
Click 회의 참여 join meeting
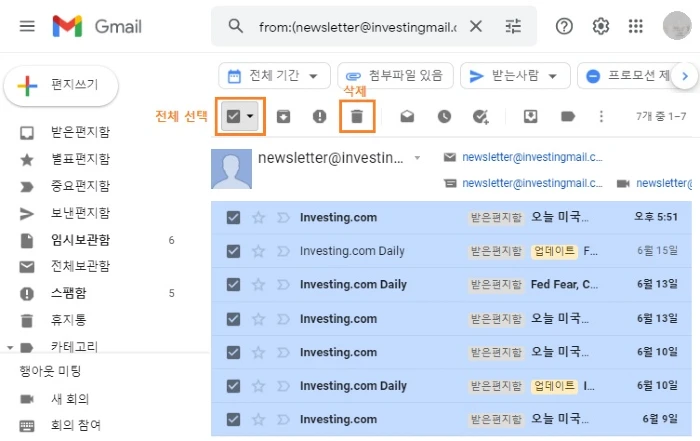pos(75,425)
